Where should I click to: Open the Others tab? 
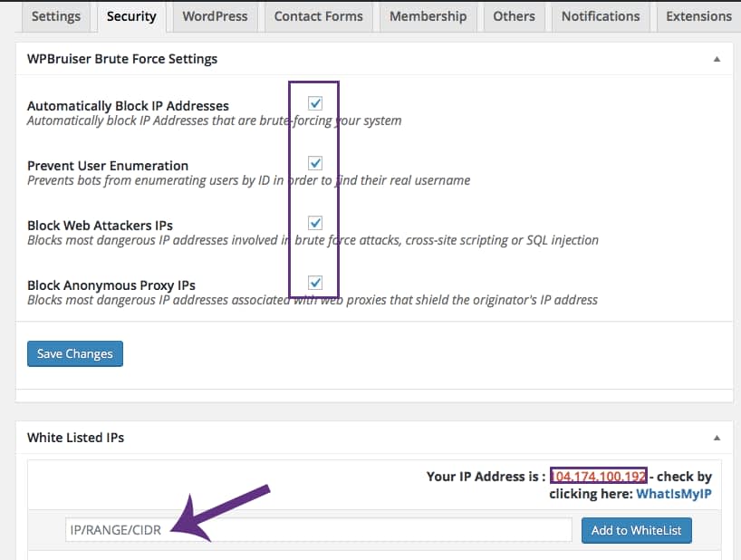coord(514,16)
